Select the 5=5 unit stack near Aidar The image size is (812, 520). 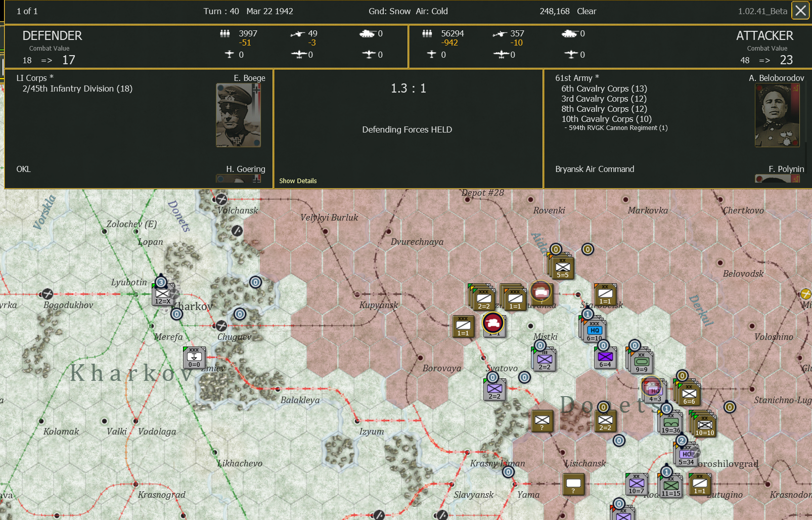pos(562,268)
